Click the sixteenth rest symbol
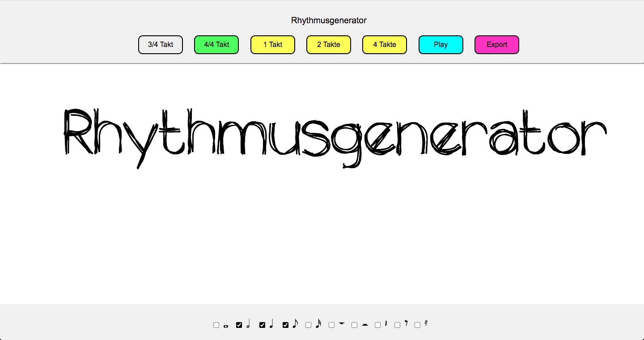This screenshot has height=340, width=644. (426, 323)
